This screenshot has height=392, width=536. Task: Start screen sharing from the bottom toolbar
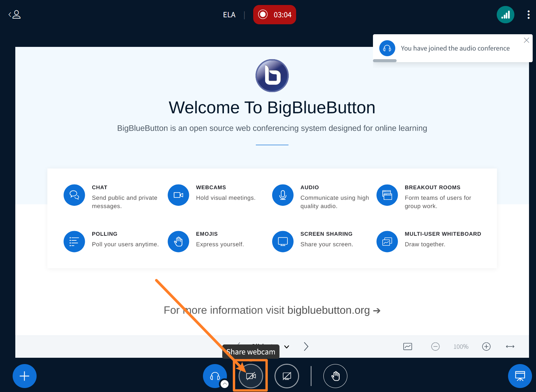click(x=286, y=376)
